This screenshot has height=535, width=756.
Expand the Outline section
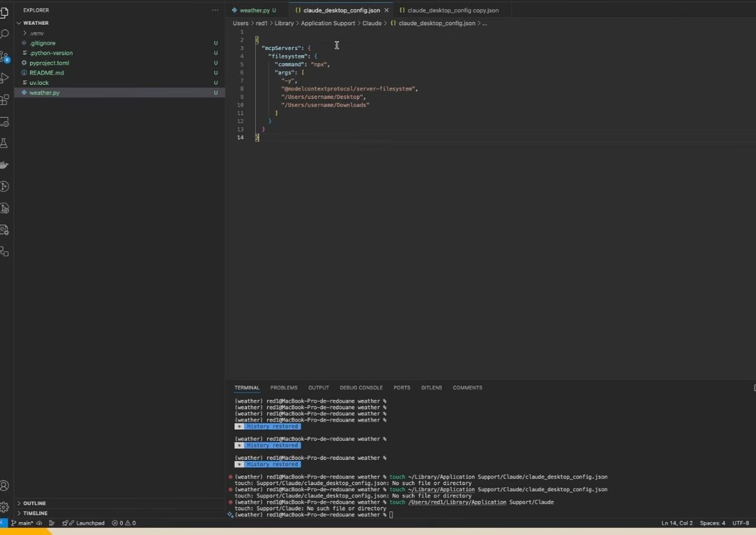coord(34,503)
